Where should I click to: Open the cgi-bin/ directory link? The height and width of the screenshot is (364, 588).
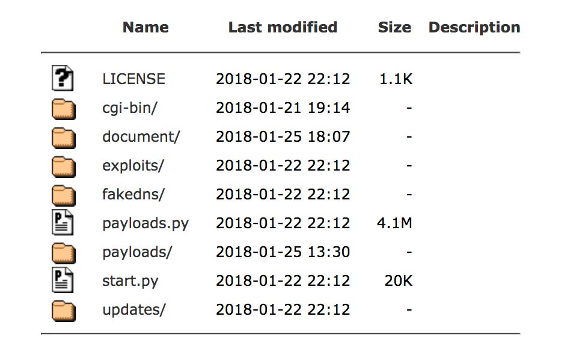click(130, 108)
